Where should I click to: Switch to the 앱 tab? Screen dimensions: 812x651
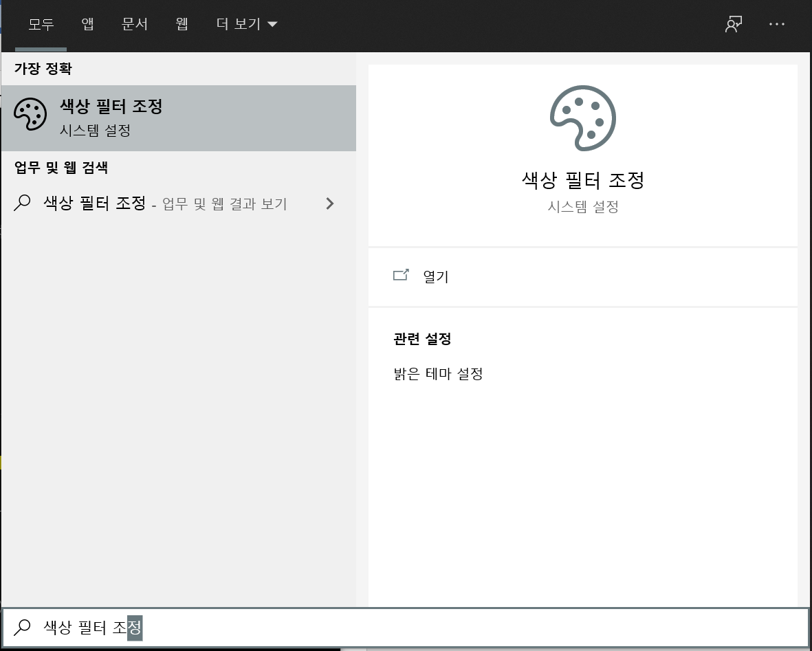click(87, 24)
